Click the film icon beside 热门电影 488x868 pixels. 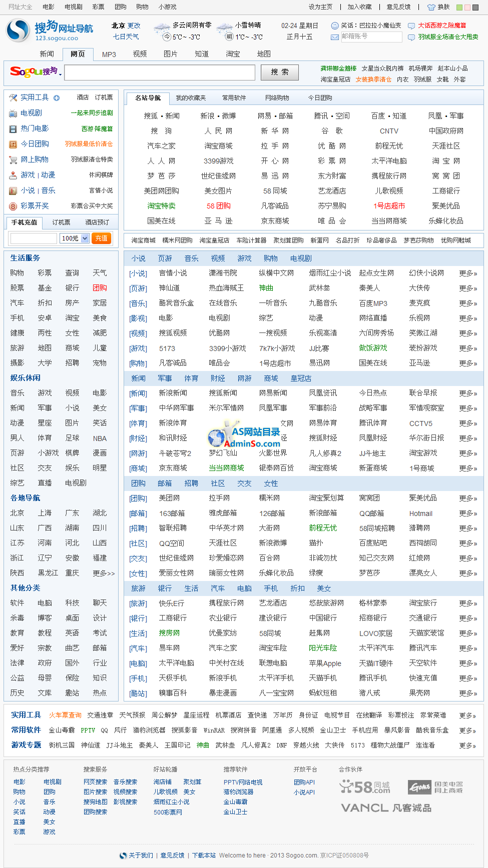pyautogui.click(x=13, y=129)
